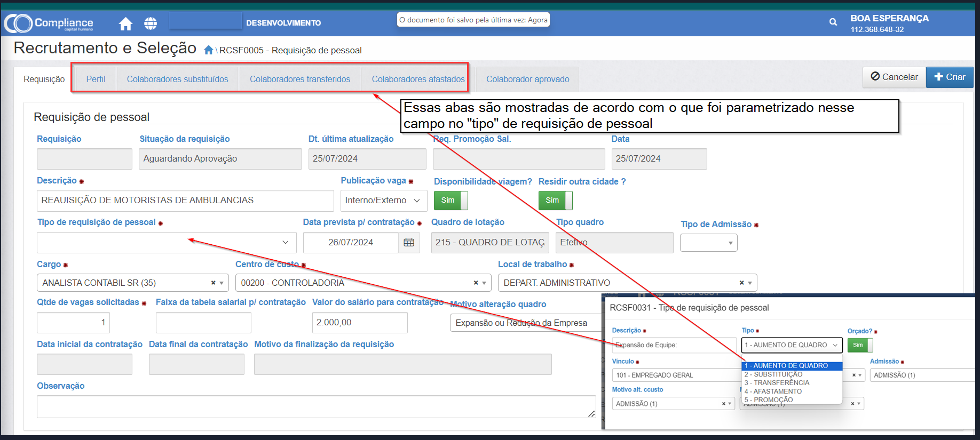This screenshot has height=440, width=980.
Task: Open Vínculo 101 - EMPREGADO GERAL combo
Action: 675,375
